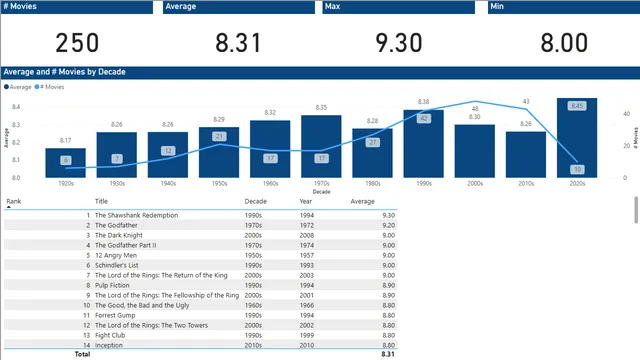
Task: Select the 1950s bar
Action: pos(219,152)
